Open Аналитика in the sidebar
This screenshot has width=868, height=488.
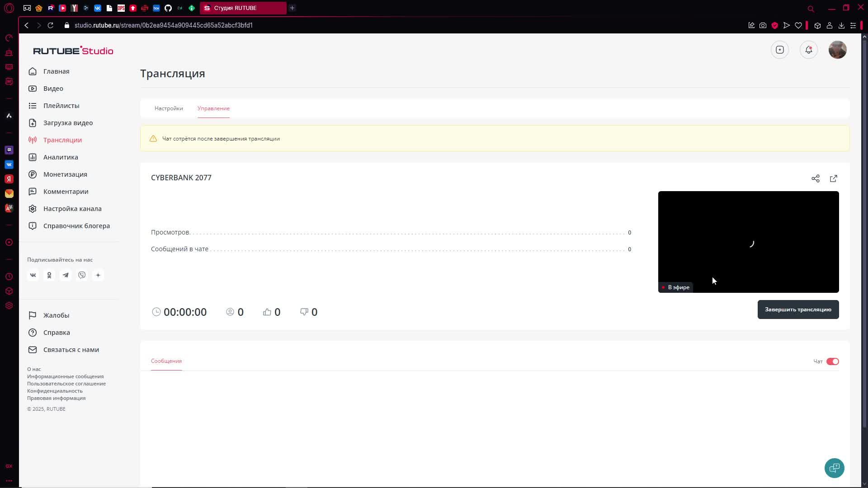pos(61,157)
